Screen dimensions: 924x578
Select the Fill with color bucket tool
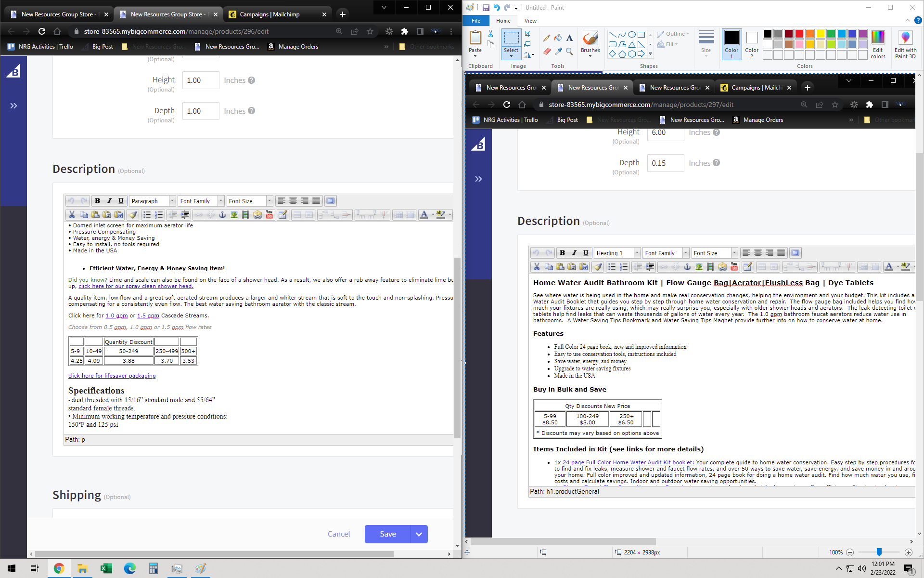(558, 38)
